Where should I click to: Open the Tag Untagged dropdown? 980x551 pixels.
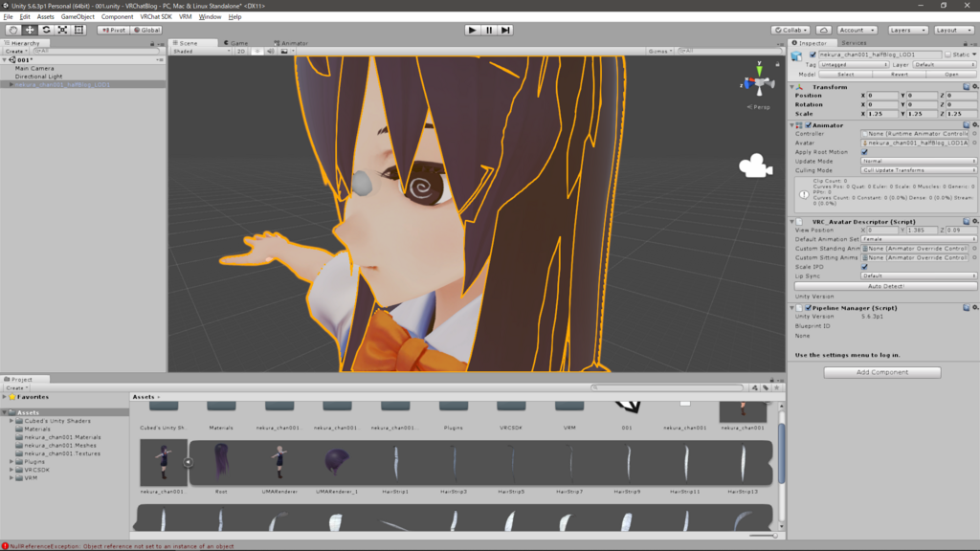tap(854, 64)
